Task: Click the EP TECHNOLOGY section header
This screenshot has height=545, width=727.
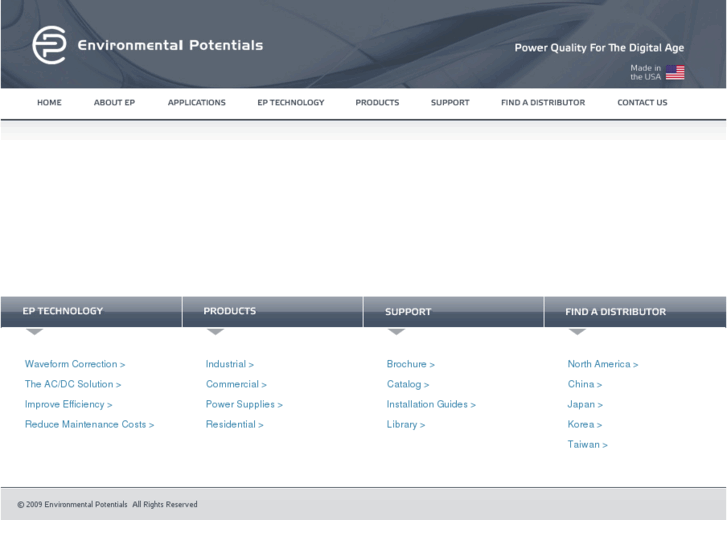Action: point(91,312)
